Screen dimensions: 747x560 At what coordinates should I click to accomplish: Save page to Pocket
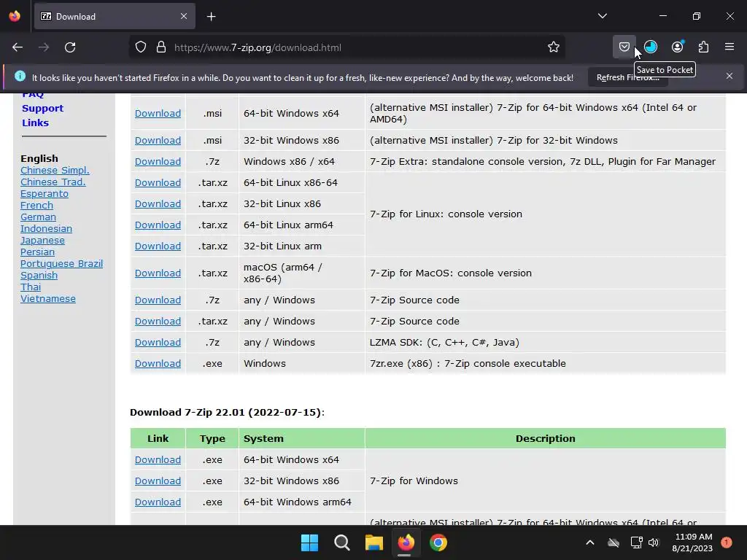coord(624,47)
